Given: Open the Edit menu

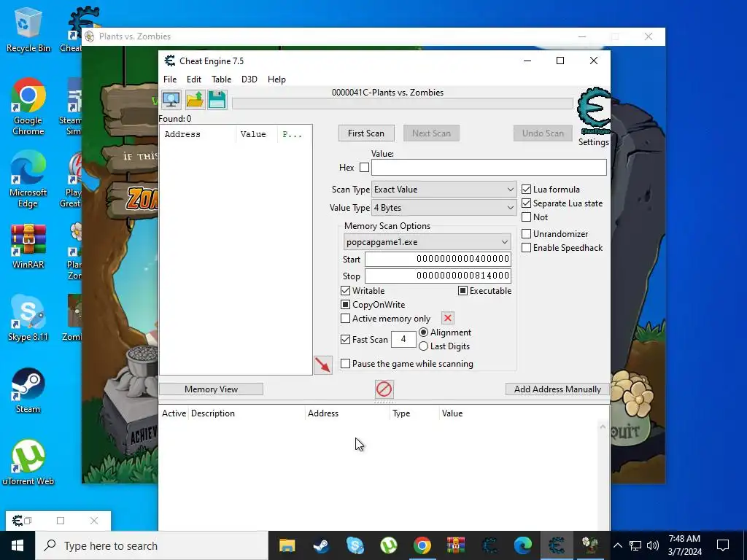Looking at the screenshot, I should point(194,79).
